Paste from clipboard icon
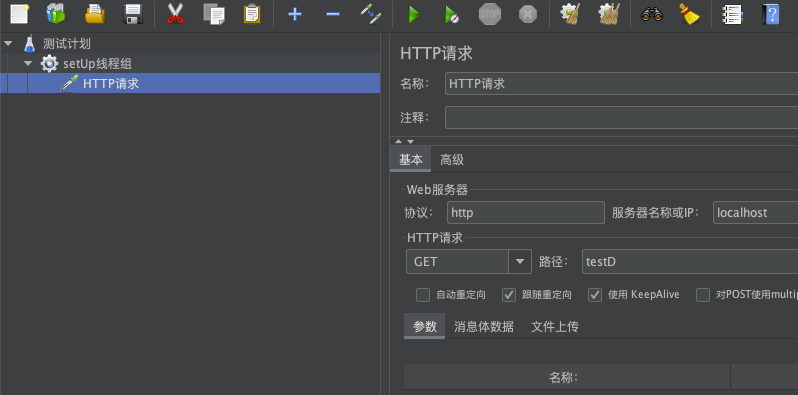The image size is (798, 395). (252, 14)
